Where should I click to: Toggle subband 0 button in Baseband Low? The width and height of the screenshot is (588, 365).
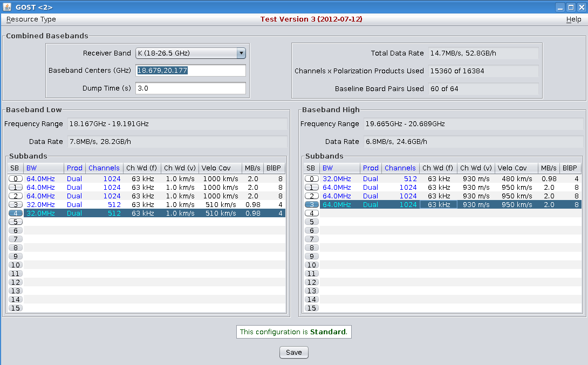(x=16, y=178)
